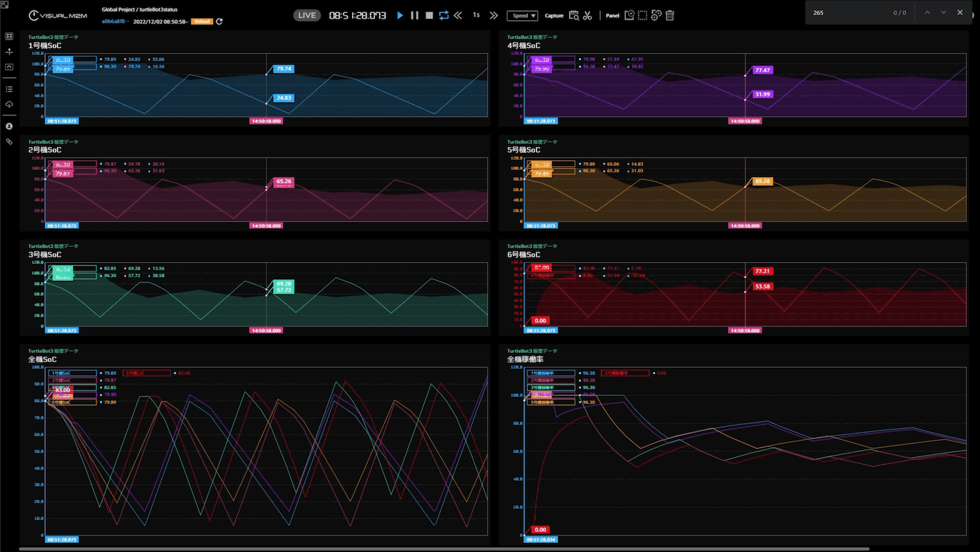Click the link chain icon in the sidebar
This screenshot has height=552, width=980.
(9, 142)
